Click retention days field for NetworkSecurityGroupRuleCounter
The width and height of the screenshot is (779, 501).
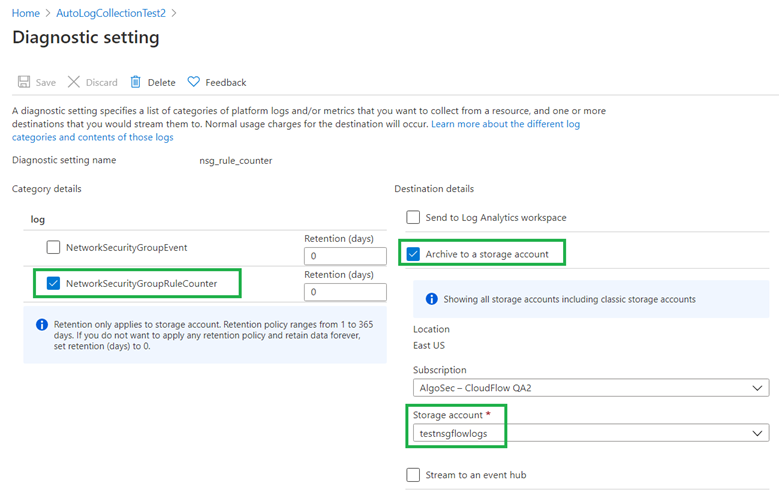(x=345, y=292)
